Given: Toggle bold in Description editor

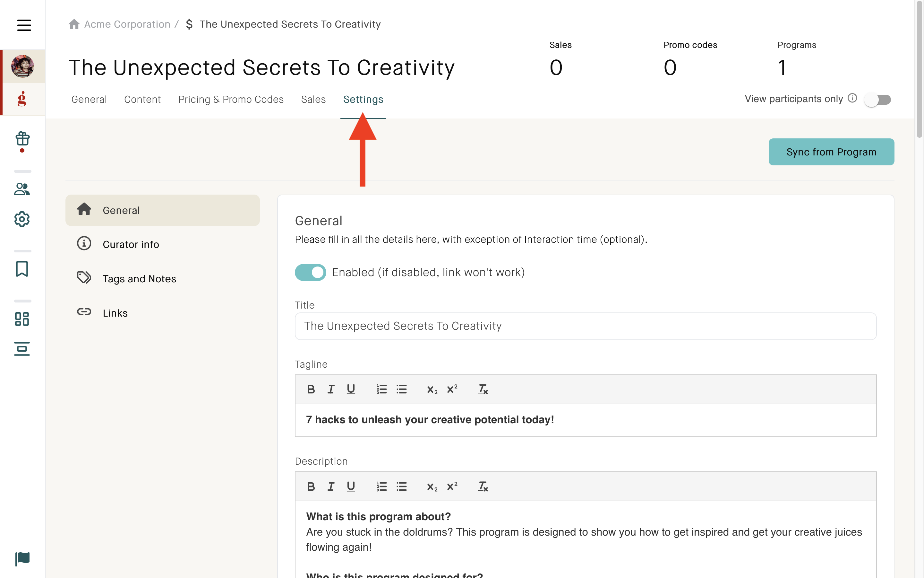Looking at the screenshot, I should [311, 486].
